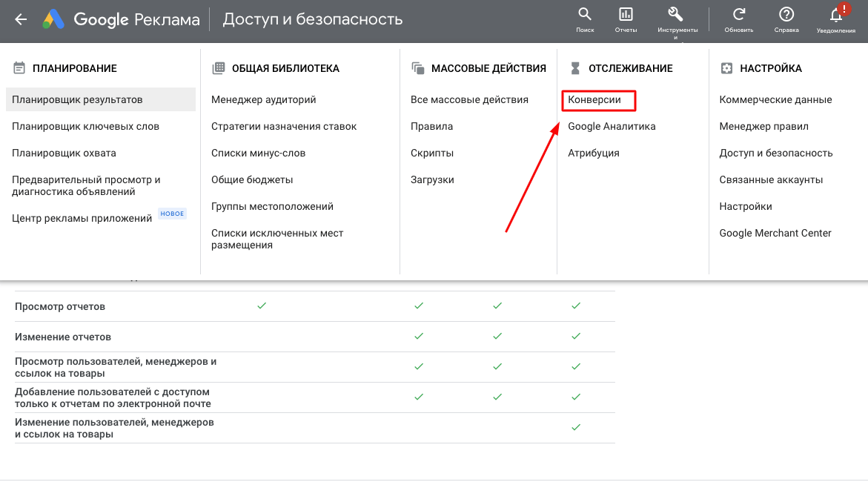Click the МАССОВЫЕ ДЕЙСТВИЯ section heading
Image resolution: width=868 pixels, height=482 pixels.
coord(488,68)
